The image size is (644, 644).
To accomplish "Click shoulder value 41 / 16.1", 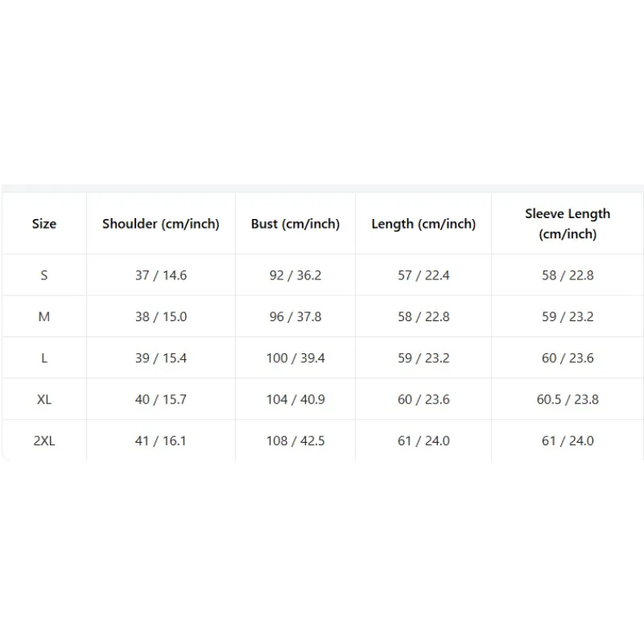I will click(160, 440).
